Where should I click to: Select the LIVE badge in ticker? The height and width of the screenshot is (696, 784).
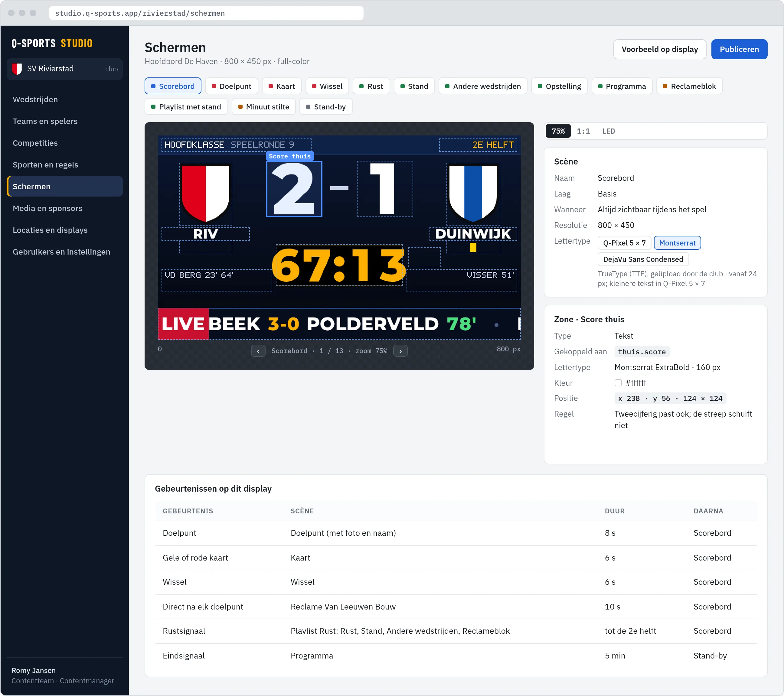coord(183,324)
